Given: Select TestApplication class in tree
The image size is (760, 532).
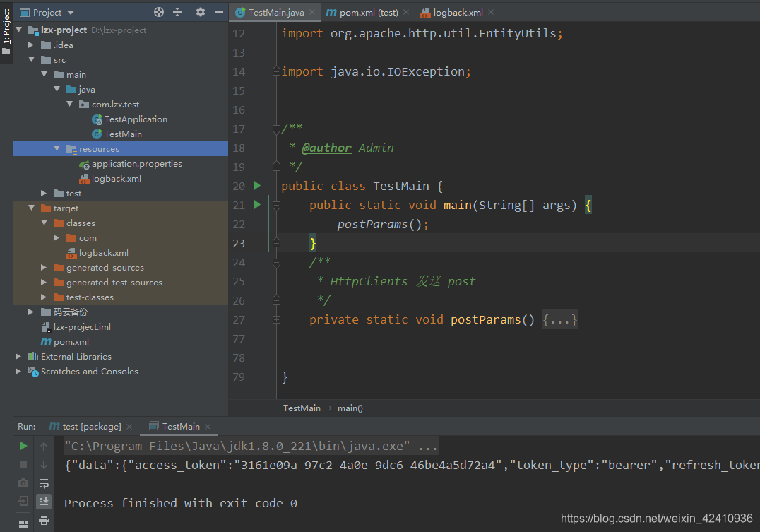Looking at the screenshot, I should (x=129, y=119).
